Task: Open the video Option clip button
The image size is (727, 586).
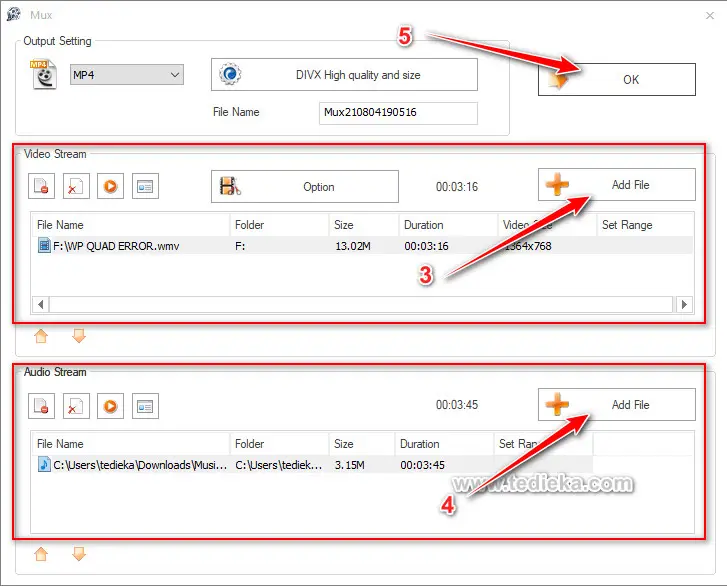Action: [305, 186]
